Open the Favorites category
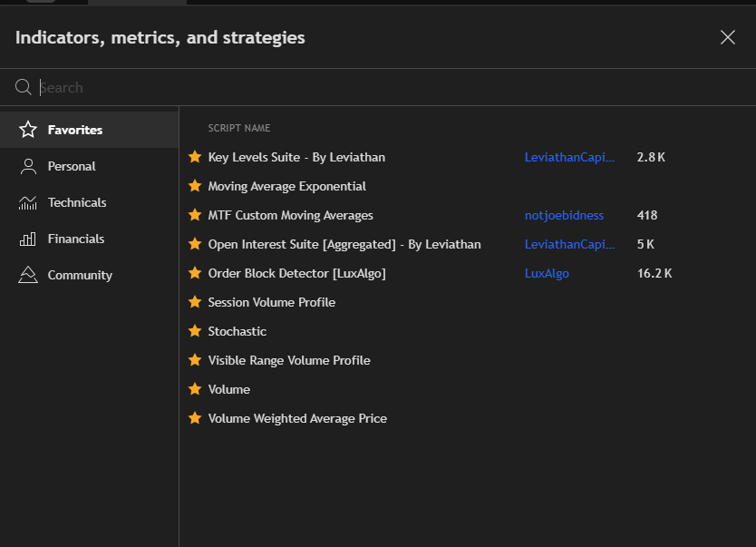 click(x=89, y=130)
